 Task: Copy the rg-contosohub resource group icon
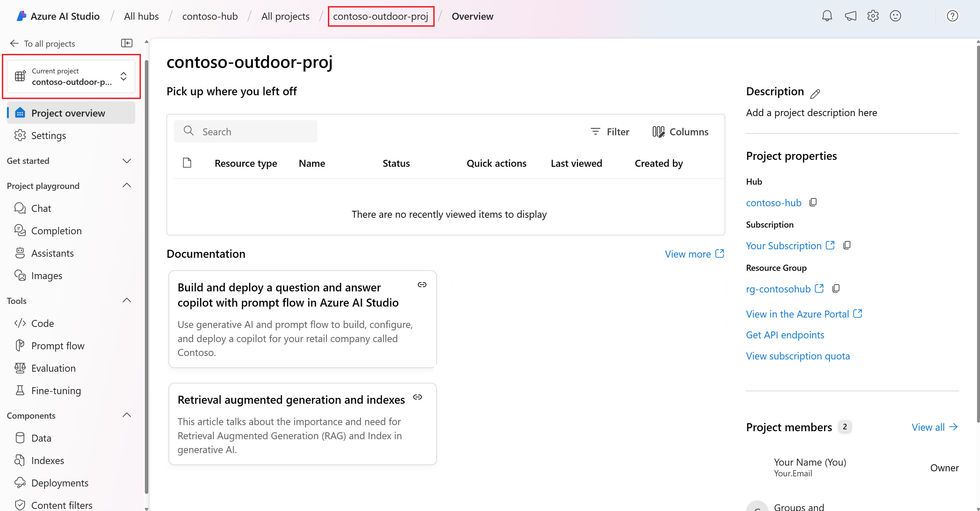[x=836, y=289]
